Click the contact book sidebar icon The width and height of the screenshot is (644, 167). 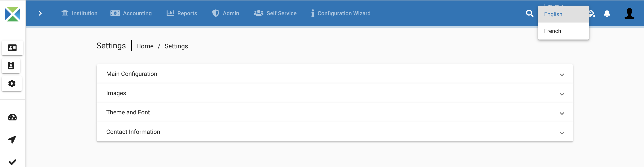coord(11,66)
